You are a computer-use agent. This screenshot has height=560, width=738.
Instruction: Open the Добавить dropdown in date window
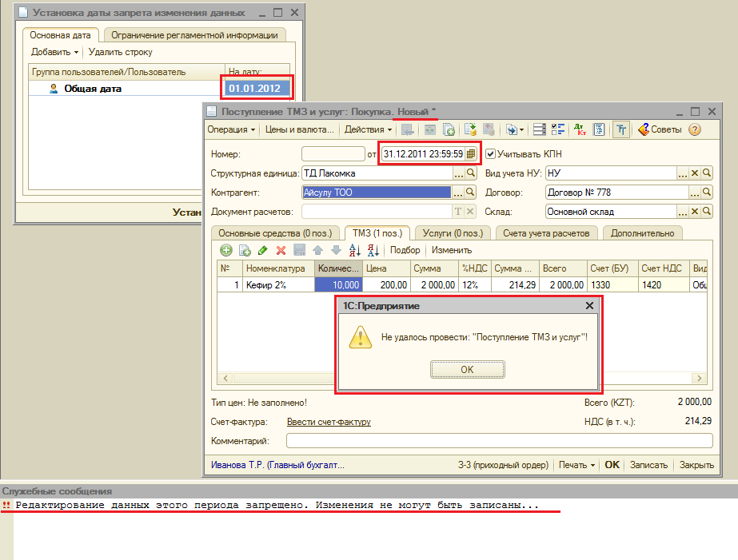55,52
